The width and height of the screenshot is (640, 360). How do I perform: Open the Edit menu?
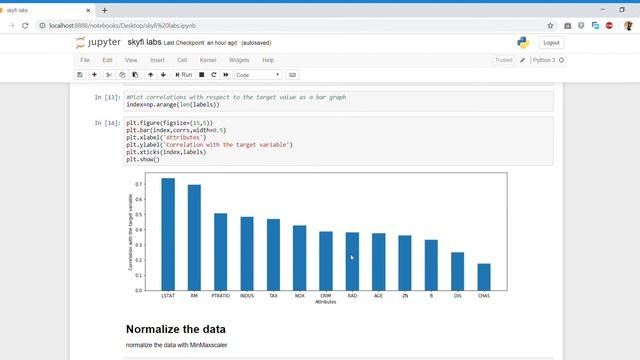tap(107, 60)
